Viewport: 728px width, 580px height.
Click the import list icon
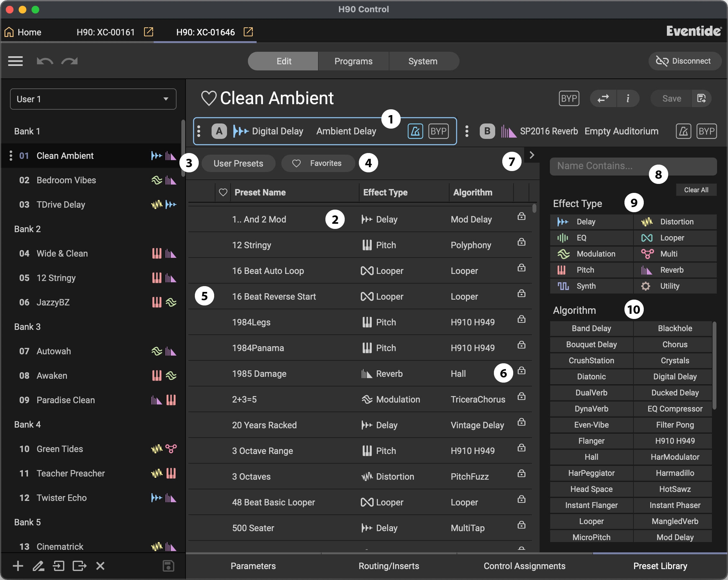pyautogui.click(x=59, y=566)
